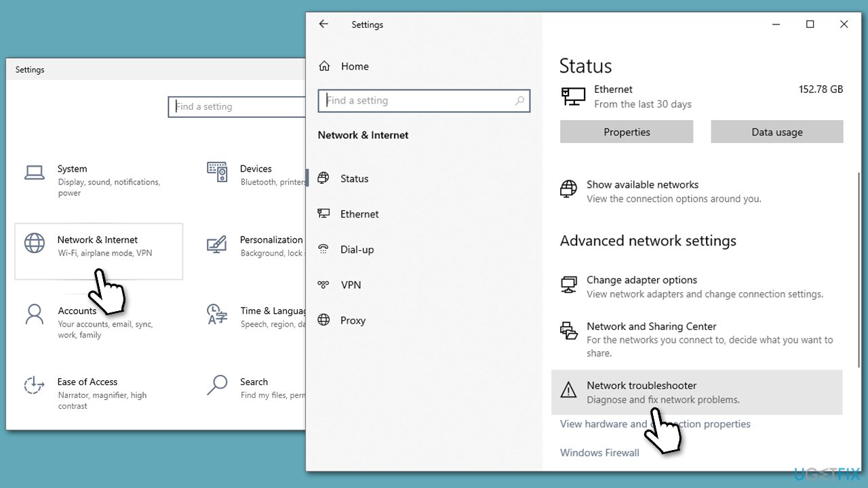
Task: Click the Devices keyboard-speaker icon
Action: 217,172
